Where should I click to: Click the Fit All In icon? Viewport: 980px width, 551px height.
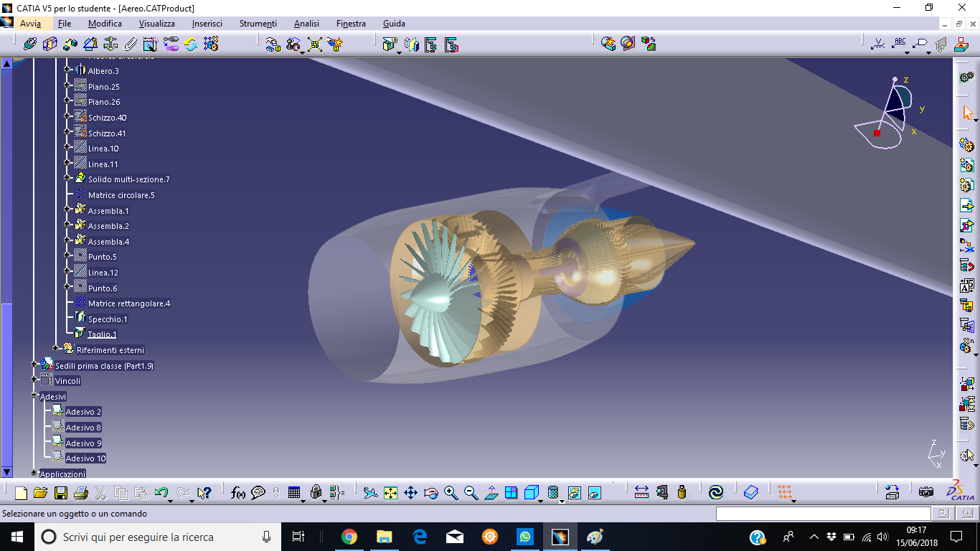tap(390, 493)
